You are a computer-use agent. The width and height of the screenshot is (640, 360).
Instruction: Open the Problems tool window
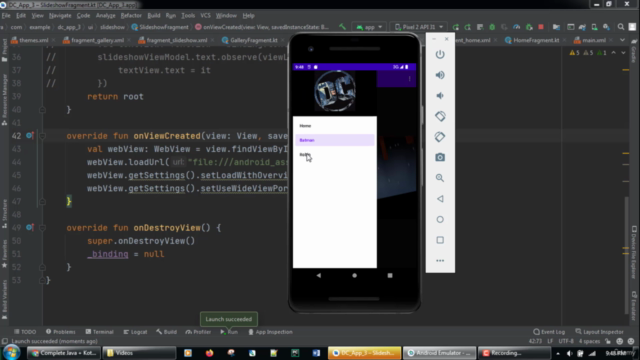(x=60, y=332)
